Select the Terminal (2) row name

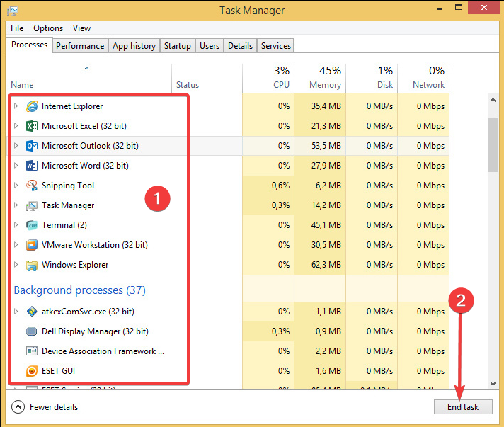[x=64, y=225]
